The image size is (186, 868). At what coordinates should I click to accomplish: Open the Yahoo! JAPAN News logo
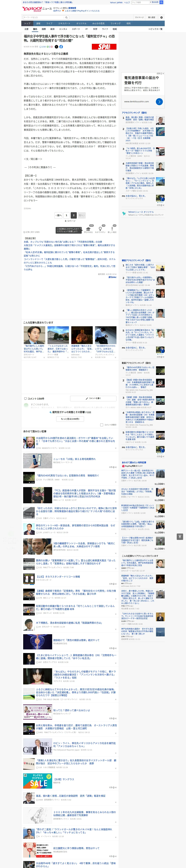tap(37, 9)
